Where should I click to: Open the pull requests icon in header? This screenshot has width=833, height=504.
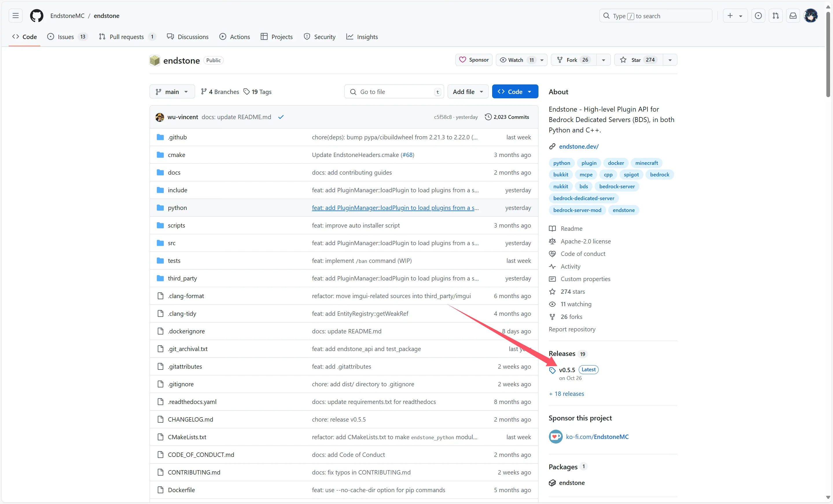point(775,16)
